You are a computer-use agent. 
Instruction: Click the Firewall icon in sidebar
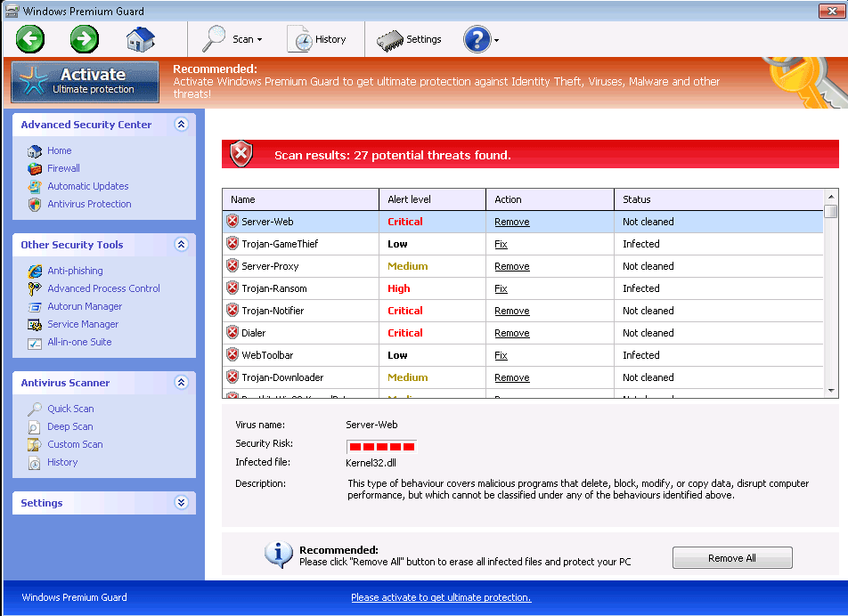tap(35, 168)
